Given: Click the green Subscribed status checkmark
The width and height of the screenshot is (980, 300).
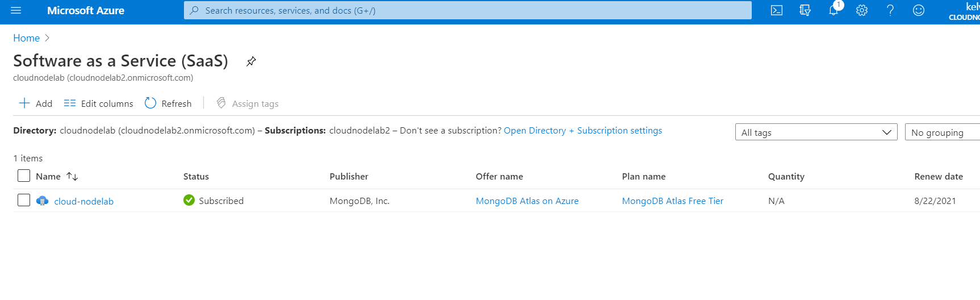Looking at the screenshot, I should pyautogui.click(x=189, y=200).
